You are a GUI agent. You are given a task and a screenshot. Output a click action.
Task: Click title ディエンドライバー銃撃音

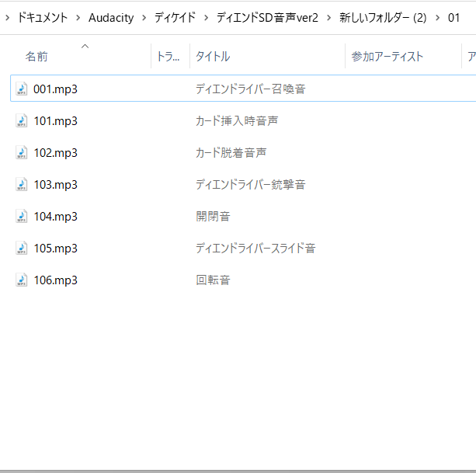coord(251,185)
